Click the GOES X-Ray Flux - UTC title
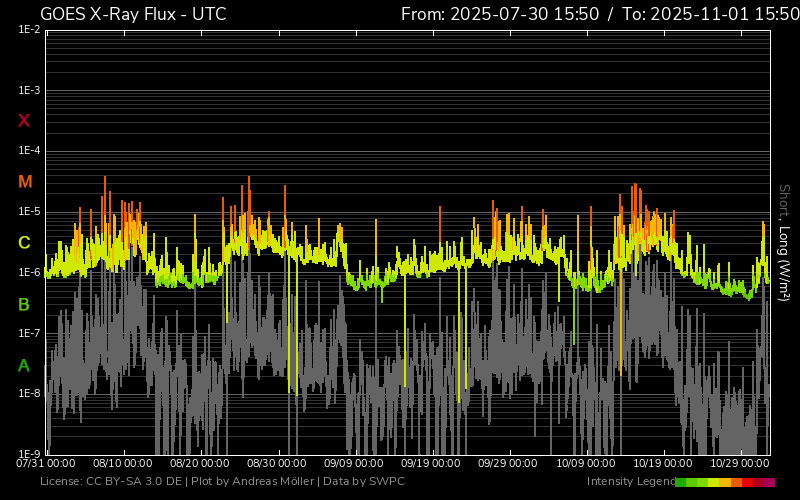Screen dimensions: 800x500 133,14
